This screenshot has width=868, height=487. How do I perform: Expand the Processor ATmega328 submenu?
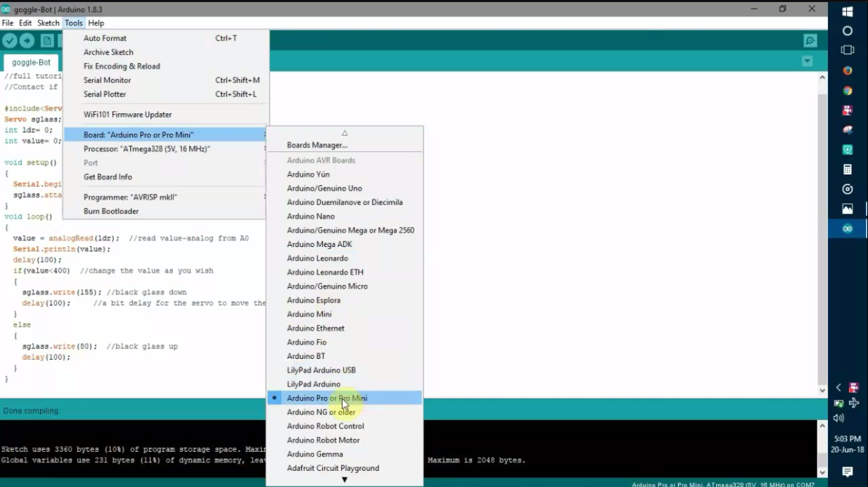pos(166,149)
